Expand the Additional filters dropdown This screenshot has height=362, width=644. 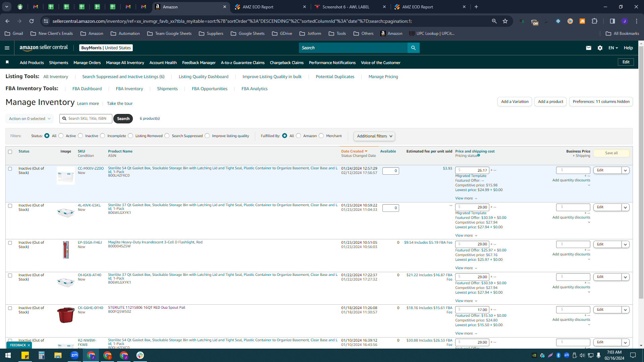(374, 136)
